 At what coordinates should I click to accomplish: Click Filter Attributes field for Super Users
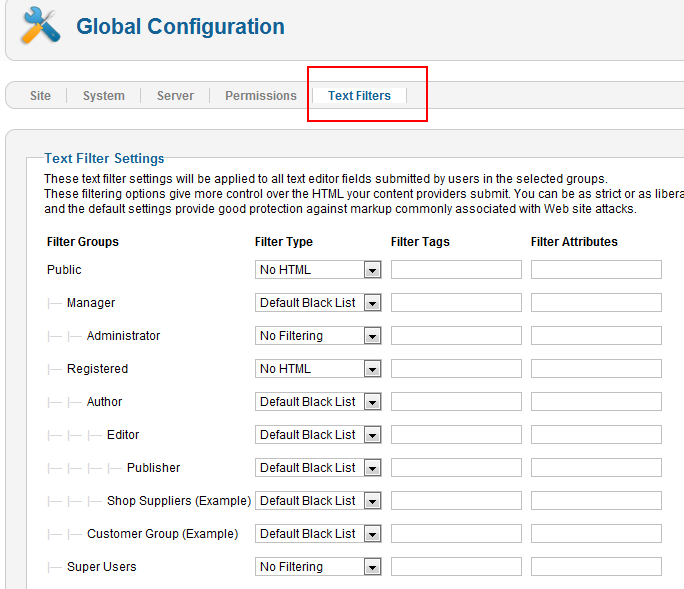pos(596,567)
